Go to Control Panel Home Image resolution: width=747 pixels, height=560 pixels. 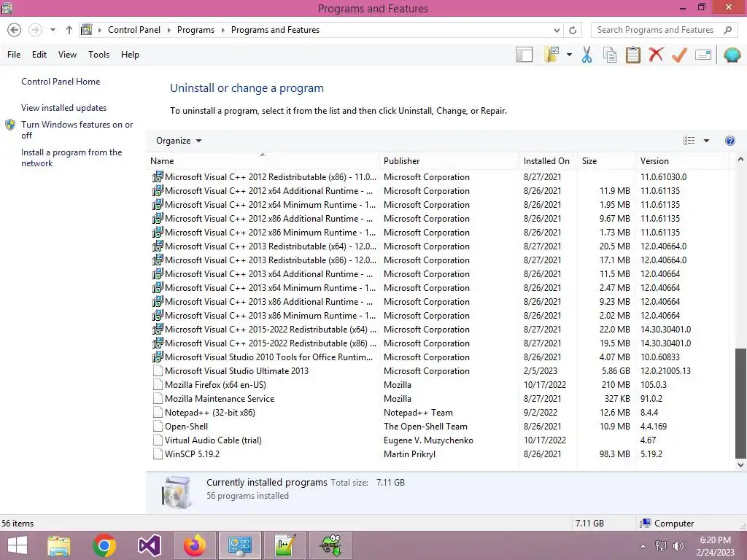(61, 82)
